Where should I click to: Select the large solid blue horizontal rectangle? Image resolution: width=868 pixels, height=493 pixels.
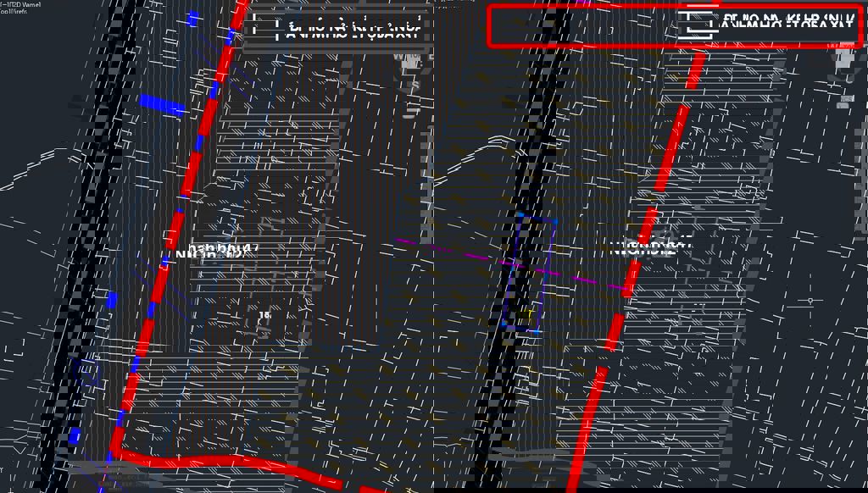tap(162, 105)
